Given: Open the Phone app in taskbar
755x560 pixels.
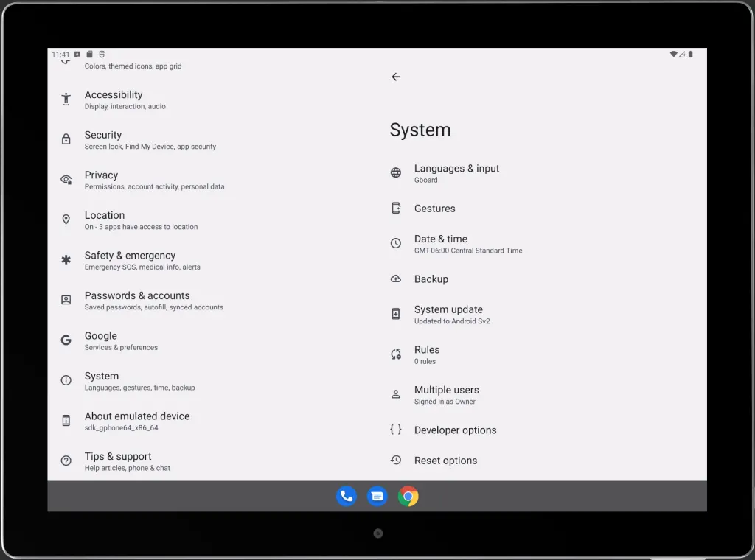Looking at the screenshot, I should tap(347, 497).
